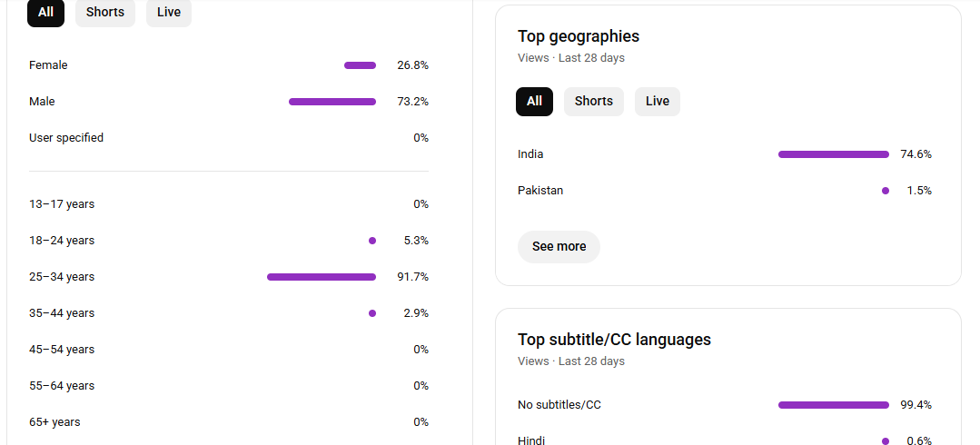This screenshot has width=980, height=445.
Task: Click the No subtitles/CC percentage bar
Action: 833,405
